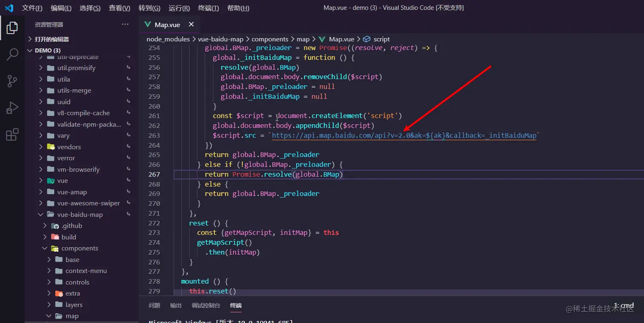Open the 编辑(E) menu
Screen dimensions: 644x323
[61, 8]
